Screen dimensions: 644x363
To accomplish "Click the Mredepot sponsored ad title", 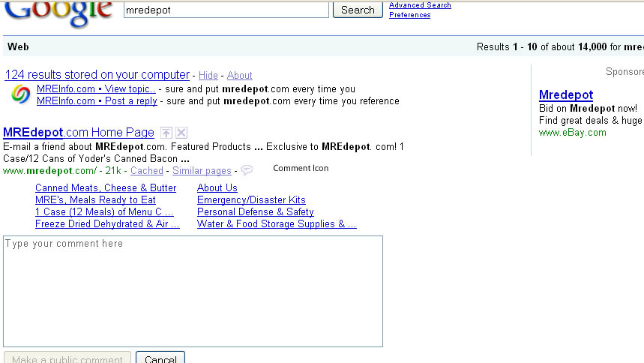I will coord(566,95).
